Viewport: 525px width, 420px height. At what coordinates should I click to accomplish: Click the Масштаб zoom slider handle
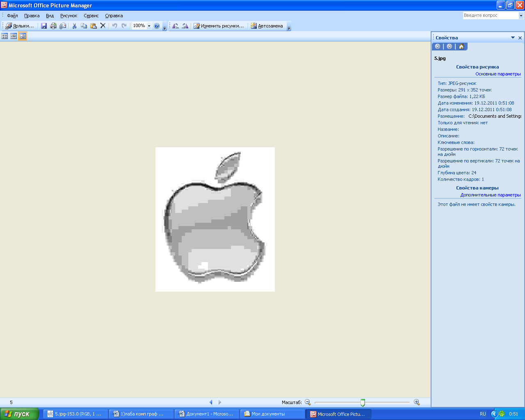click(363, 402)
